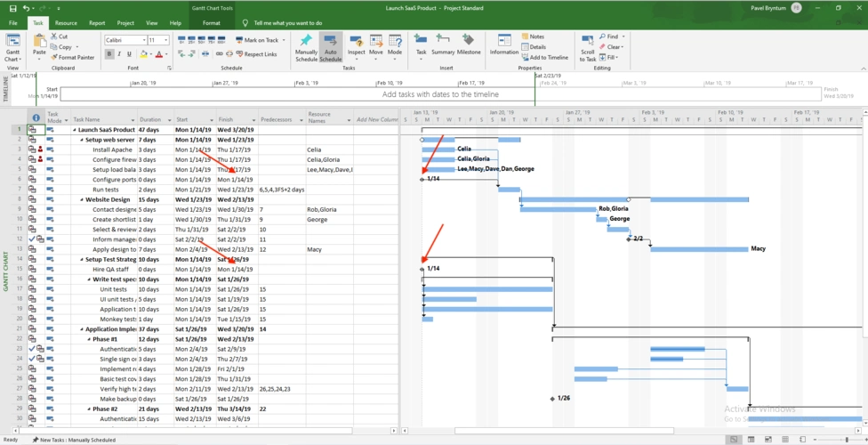Screen dimensions: 868x445
Task: Click Add New Column header
Action: (377, 119)
